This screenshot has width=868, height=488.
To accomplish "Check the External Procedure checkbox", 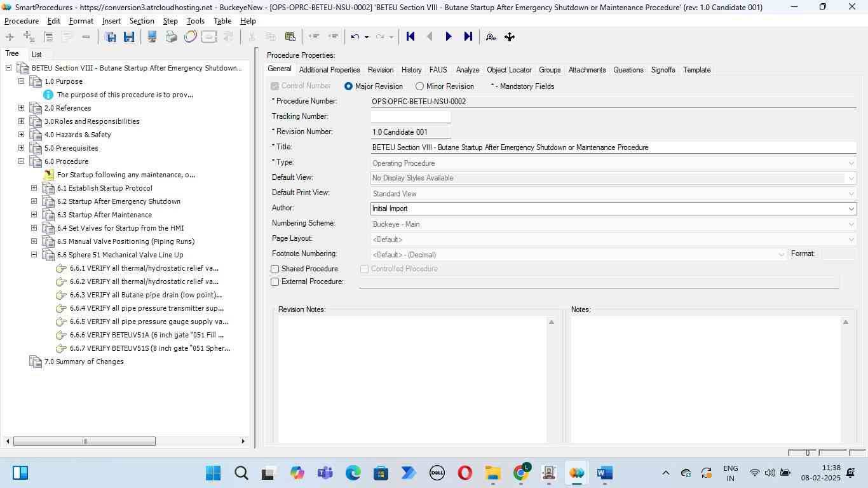I will tap(275, 282).
